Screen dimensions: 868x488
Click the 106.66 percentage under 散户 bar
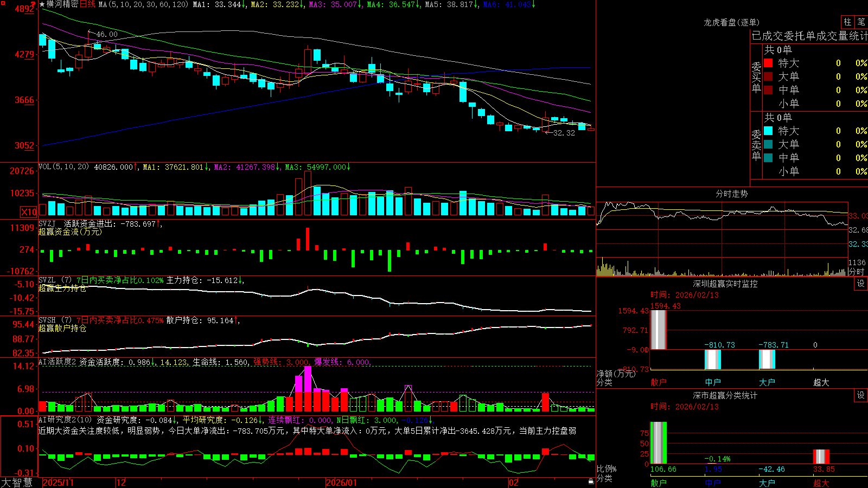(663, 469)
